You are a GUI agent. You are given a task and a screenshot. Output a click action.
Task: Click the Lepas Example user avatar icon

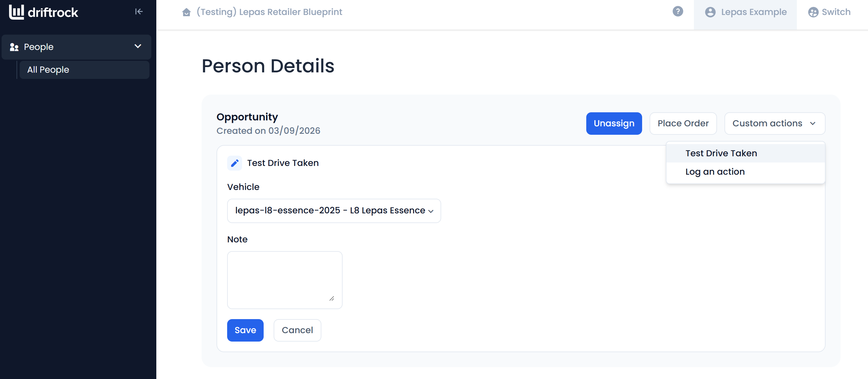[x=710, y=12]
